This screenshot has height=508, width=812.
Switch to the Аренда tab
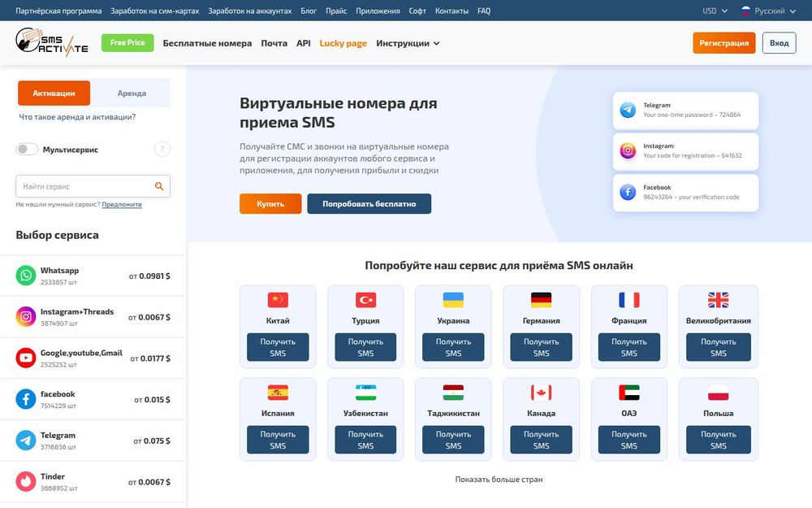click(132, 93)
